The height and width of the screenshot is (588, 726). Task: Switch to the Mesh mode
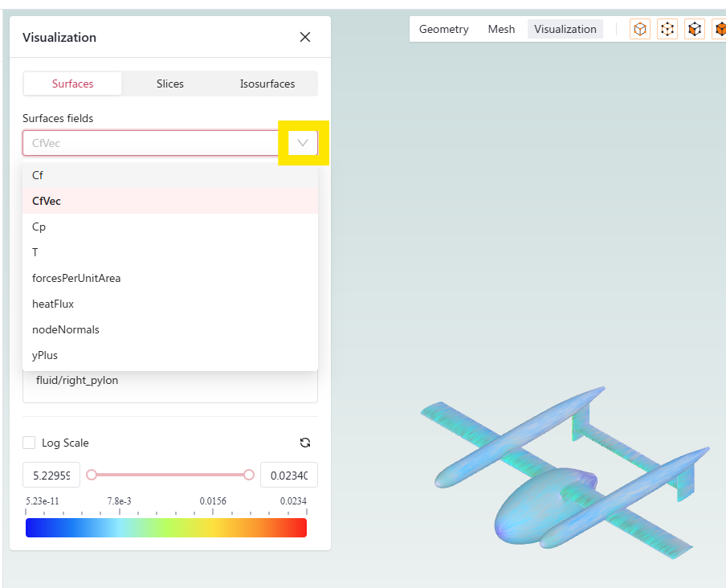tap(501, 29)
